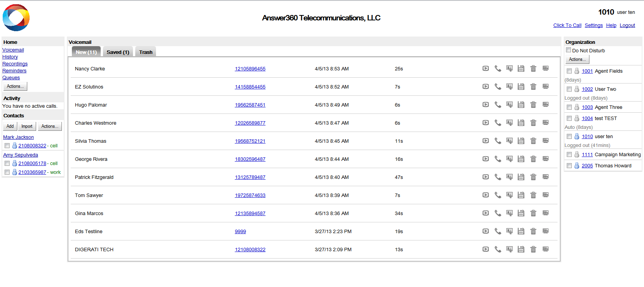Click the phone icon for Gina Marcos
Image resolution: width=644 pixels, height=287 pixels.
point(498,213)
